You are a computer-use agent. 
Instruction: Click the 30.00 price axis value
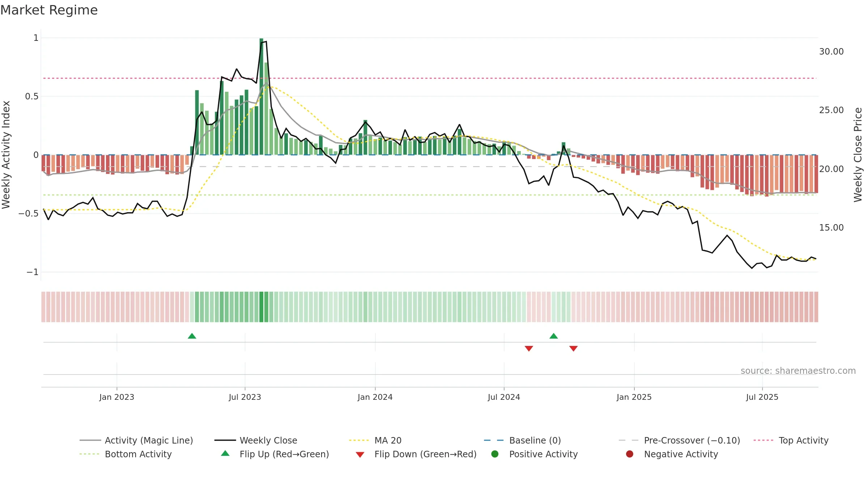pos(831,52)
